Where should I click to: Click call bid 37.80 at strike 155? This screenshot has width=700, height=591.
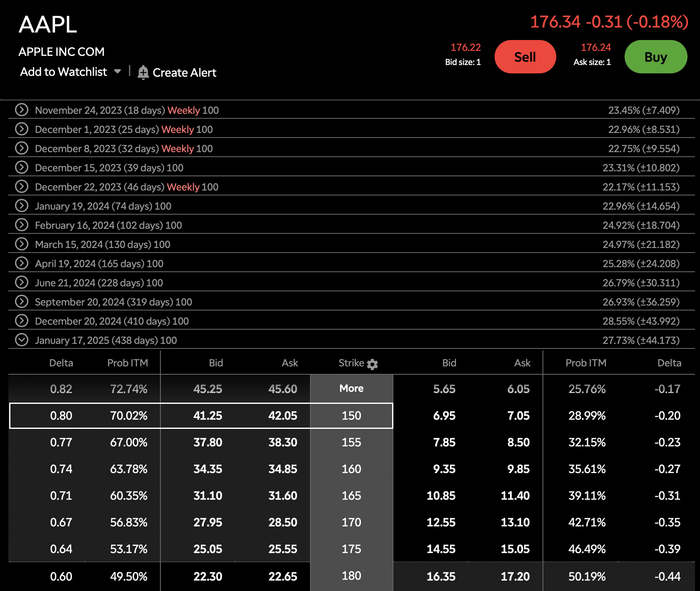click(x=207, y=442)
